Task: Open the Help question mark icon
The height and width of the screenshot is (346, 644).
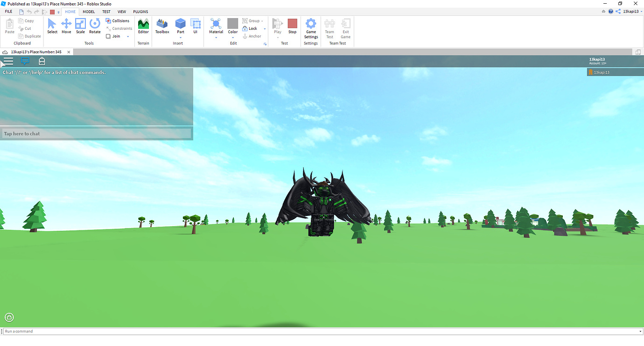Action: pos(610,11)
